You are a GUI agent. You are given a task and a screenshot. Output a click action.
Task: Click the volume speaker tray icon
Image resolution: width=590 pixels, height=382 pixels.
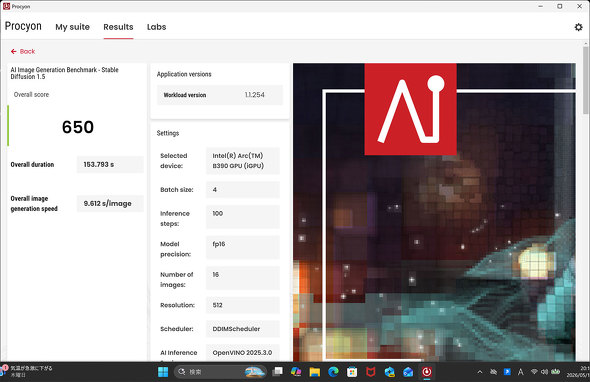click(x=544, y=372)
